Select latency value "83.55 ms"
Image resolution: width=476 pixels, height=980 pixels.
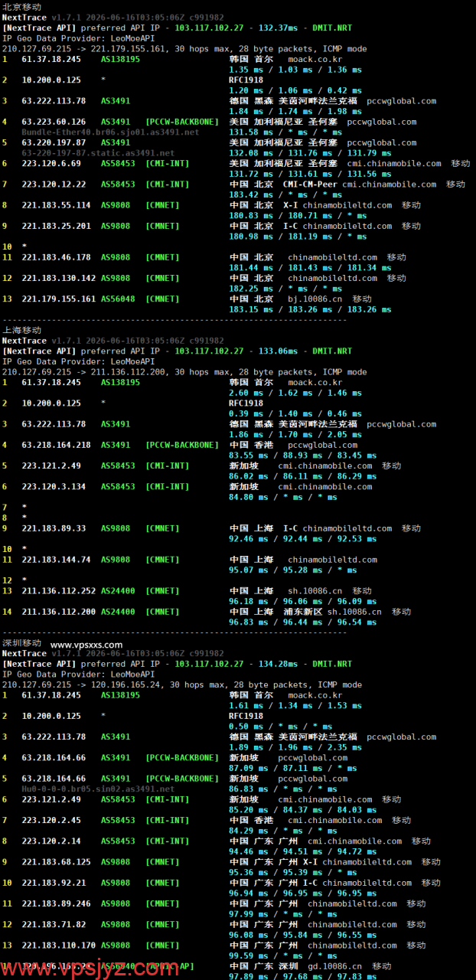pos(249,455)
